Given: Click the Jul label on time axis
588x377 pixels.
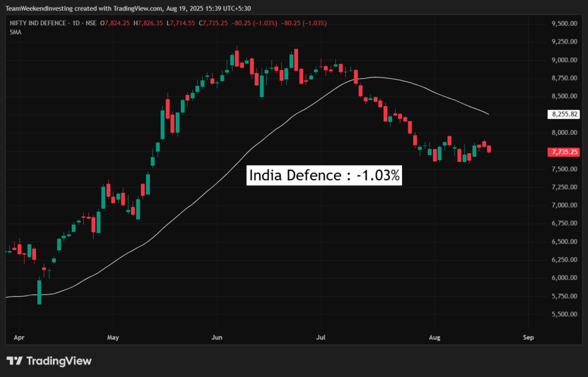Looking at the screenshot, I should (320, 337).
